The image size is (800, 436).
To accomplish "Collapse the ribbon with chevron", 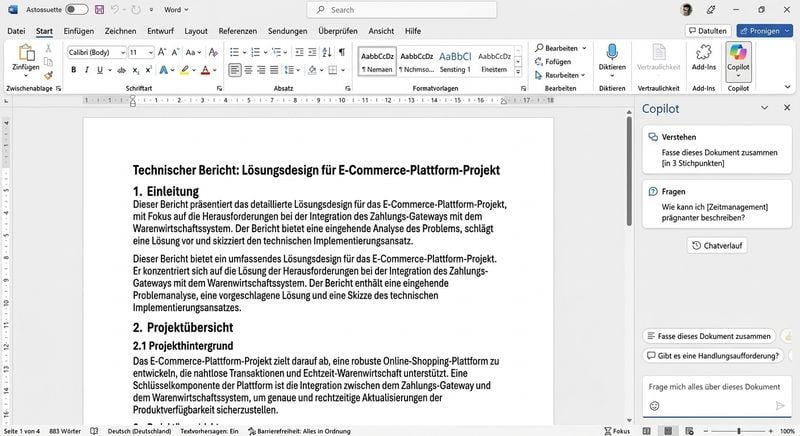I will click(787, 87).
